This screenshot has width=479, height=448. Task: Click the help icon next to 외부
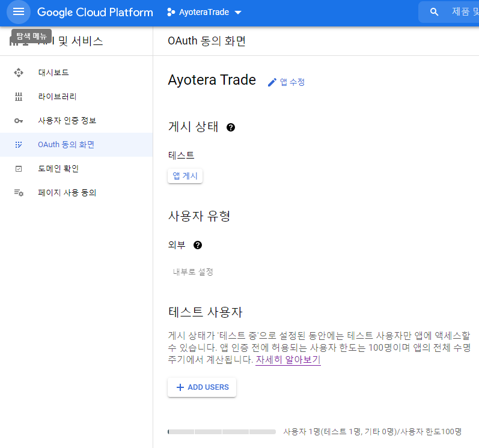point(198,245)
